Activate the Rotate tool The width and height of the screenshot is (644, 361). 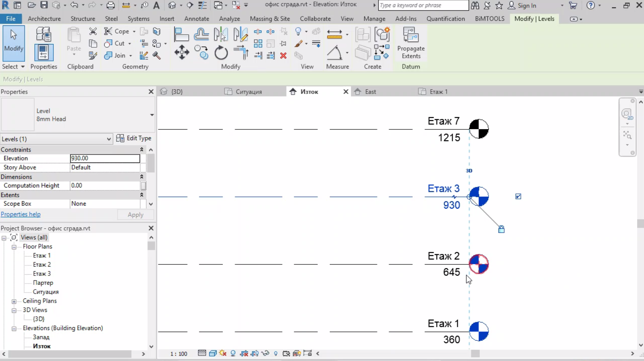tap(221, 53)
